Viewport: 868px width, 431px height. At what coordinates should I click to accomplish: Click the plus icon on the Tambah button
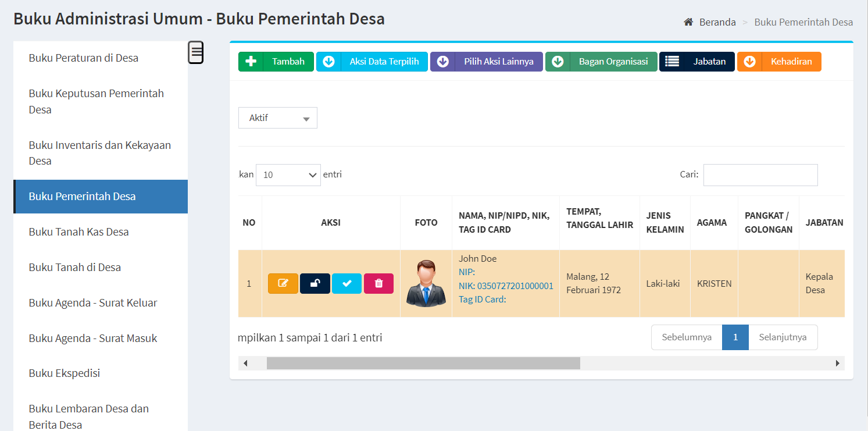pos(251,61)
